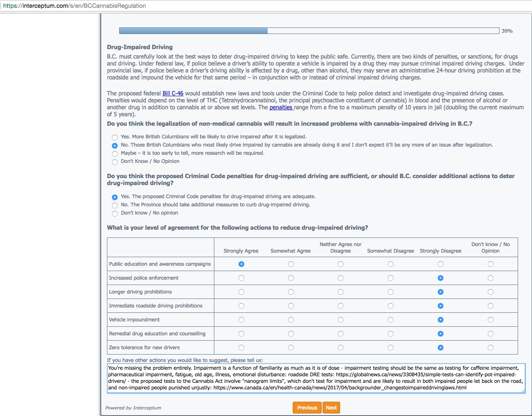Screen dimensions: 532x416
Task: Rate Remedial drug education and counselling Don't know
Action: (491, 334)
